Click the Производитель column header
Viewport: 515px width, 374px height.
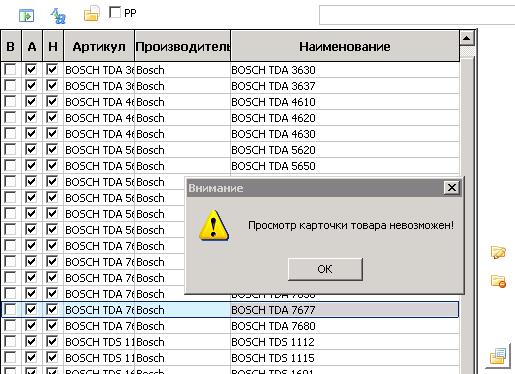tap(183, 46)
